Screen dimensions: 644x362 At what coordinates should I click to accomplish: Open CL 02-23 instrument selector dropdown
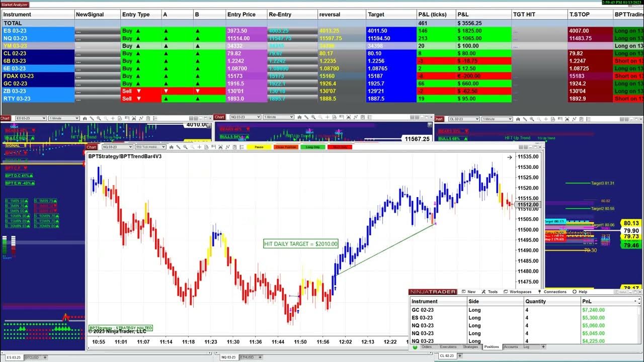click(464, 119)
